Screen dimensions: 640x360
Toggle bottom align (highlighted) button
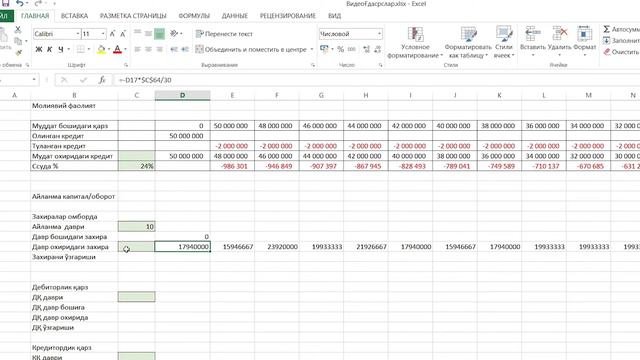(160, 33)
